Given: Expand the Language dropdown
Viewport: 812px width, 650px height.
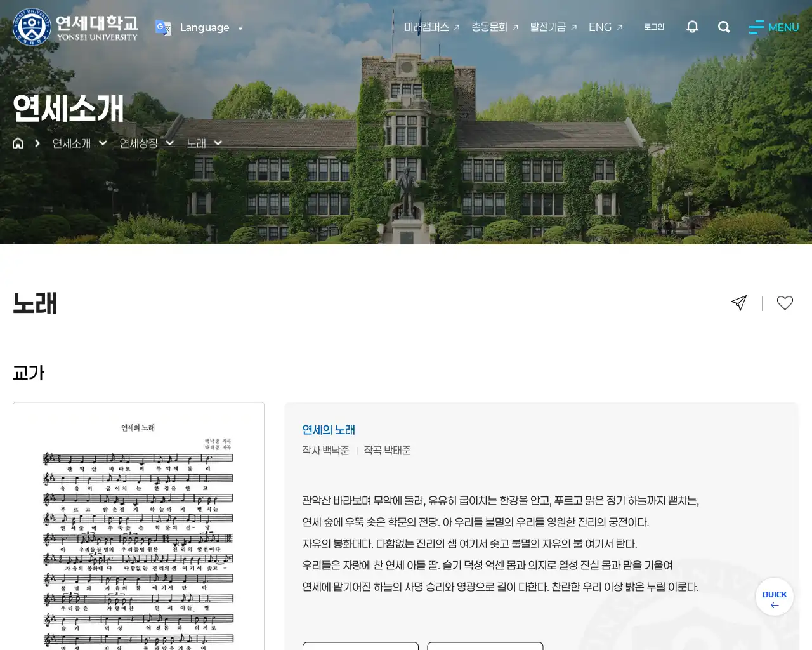Looking at the screenshot, I should click(x=211, y=28).
